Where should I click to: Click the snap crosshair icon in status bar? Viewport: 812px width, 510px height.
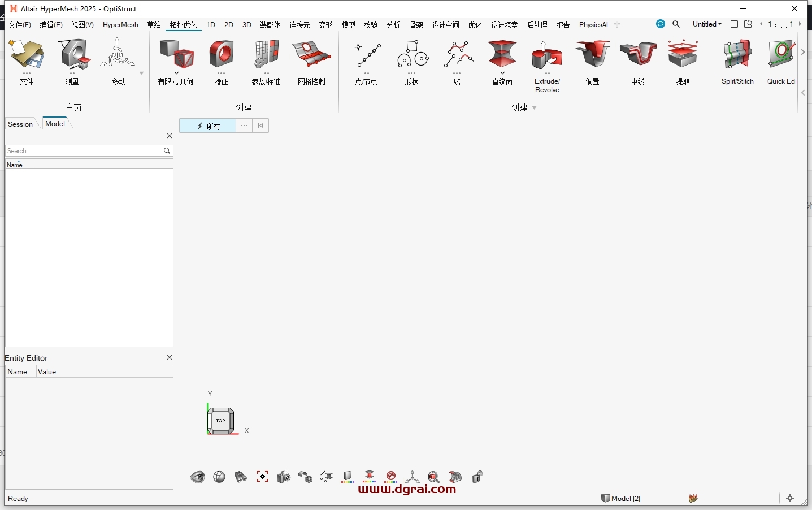coord(790,498)
